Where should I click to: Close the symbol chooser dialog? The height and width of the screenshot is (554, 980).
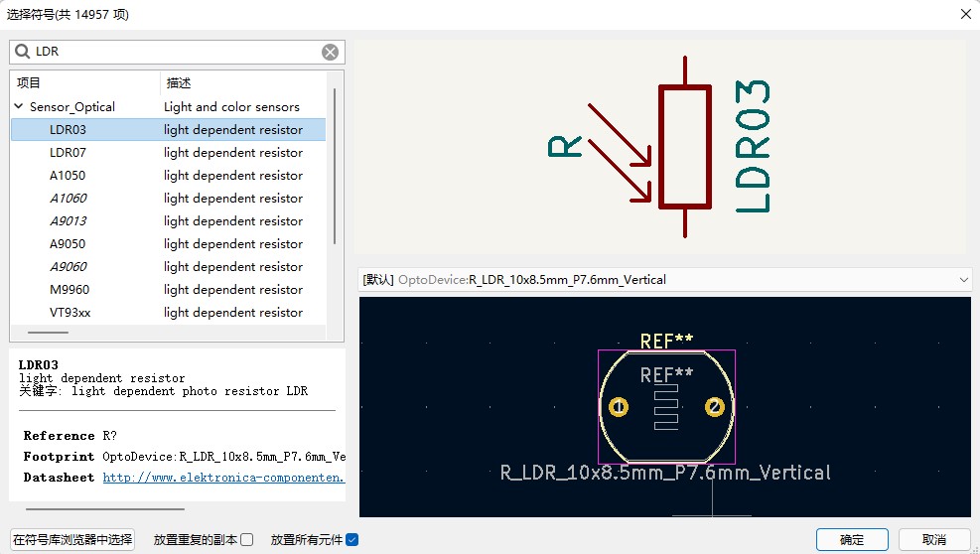[x=966, y=14]
